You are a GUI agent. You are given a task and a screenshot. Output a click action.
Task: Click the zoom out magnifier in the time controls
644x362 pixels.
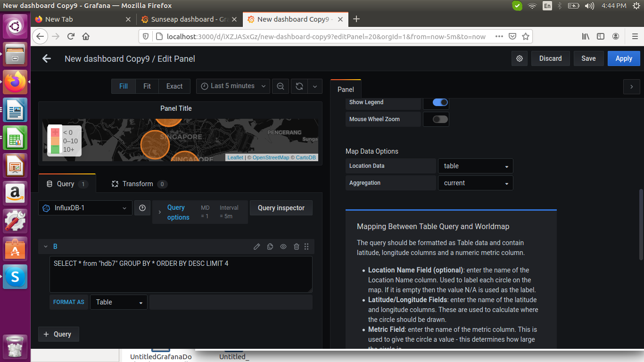click(281, 86)
